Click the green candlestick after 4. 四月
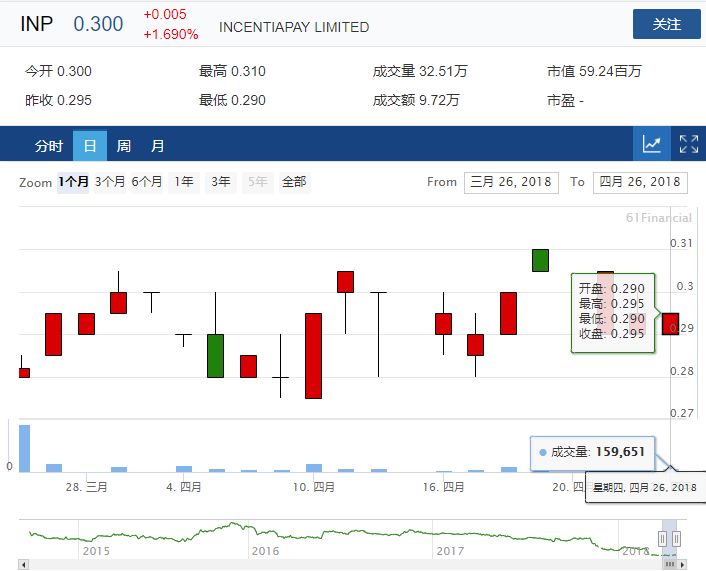The height and width of the screenshot is (571, 706). pos(215,356)
